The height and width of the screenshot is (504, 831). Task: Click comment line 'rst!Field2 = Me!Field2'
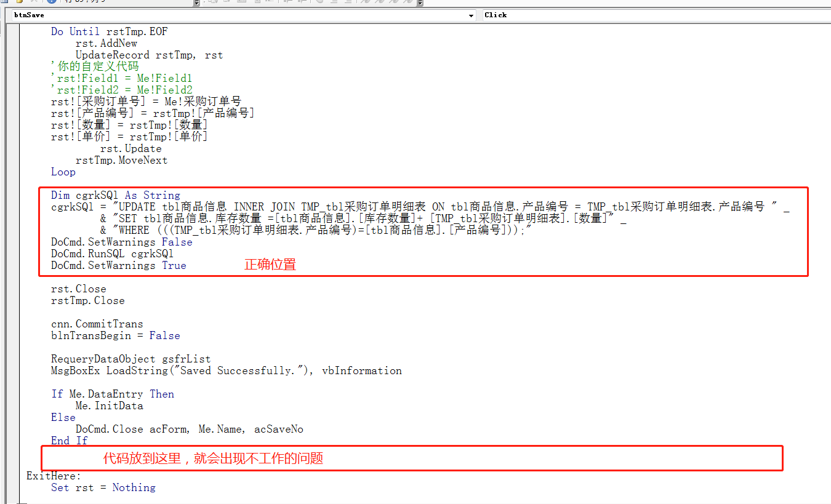122,90
